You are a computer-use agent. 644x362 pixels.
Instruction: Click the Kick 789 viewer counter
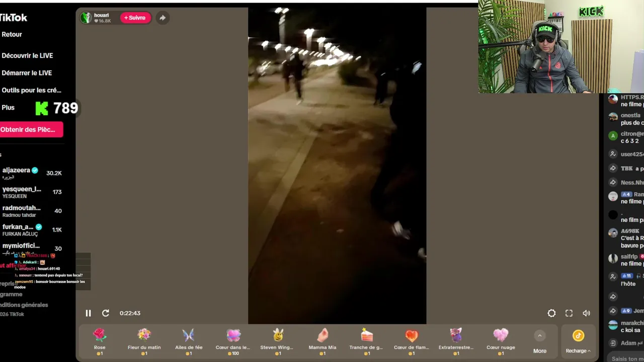57,108
